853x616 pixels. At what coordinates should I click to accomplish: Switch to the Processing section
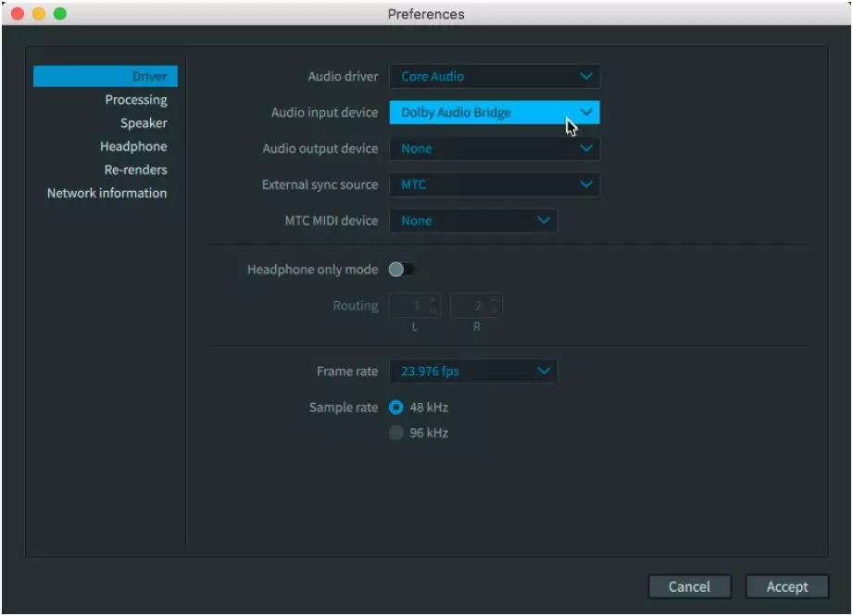136,100
